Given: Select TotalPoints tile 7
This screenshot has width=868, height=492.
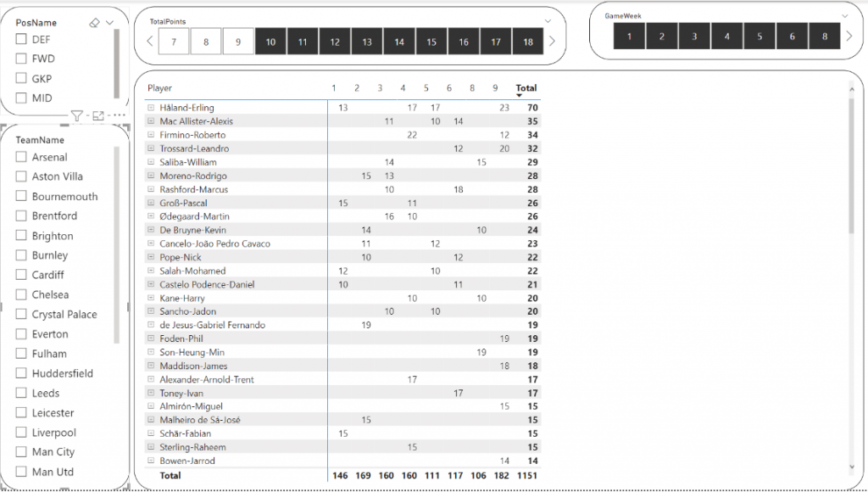Looking at the screenshot, I should (x=174, y=42).
